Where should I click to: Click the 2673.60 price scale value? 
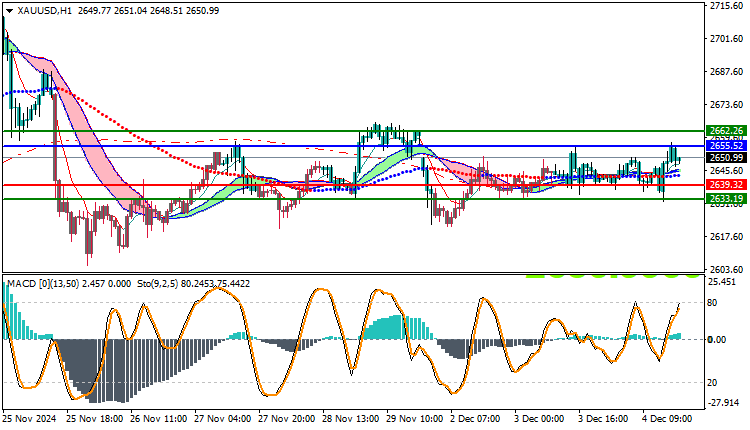pos(727,105)
